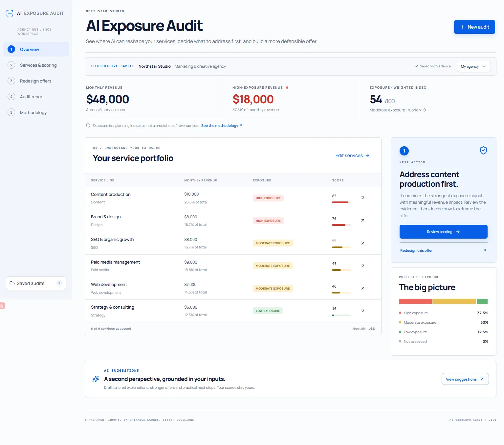
Task: Click the Edit services link
Action: 352,155
